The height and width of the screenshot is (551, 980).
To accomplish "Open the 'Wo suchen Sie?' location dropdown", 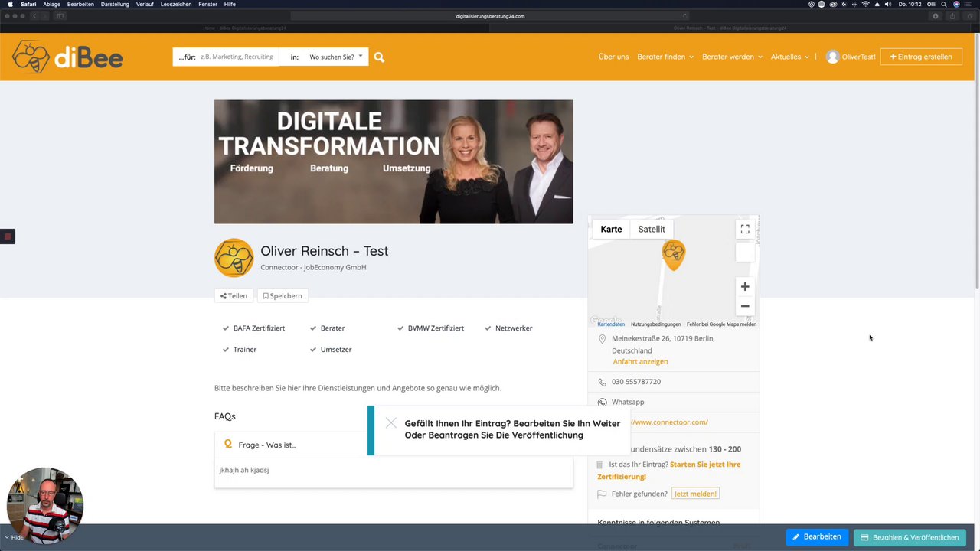I will 336,57.
